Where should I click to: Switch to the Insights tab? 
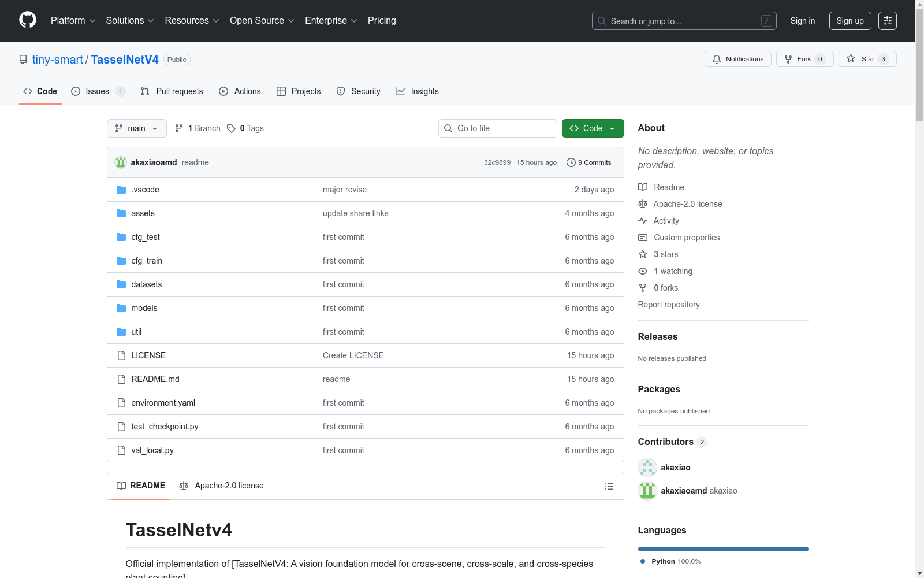coord(417,91)
